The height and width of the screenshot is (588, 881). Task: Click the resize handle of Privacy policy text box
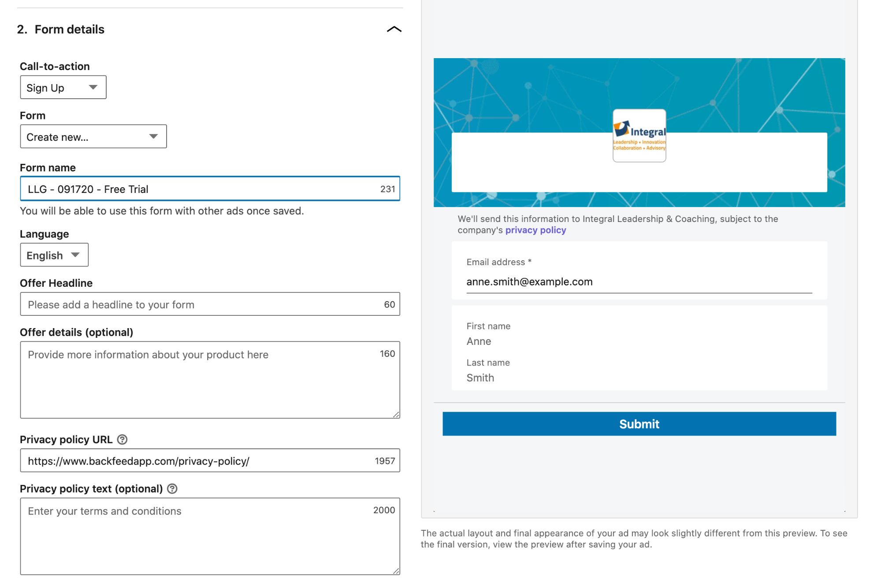(396, 571)
